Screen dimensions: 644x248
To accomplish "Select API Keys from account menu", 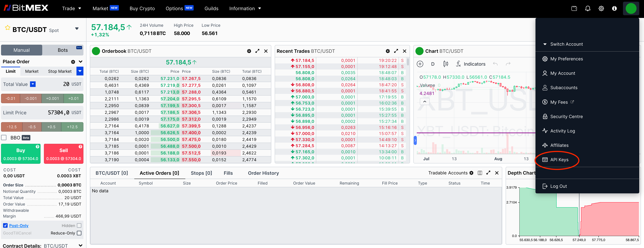I will click(x=559, y=160).
